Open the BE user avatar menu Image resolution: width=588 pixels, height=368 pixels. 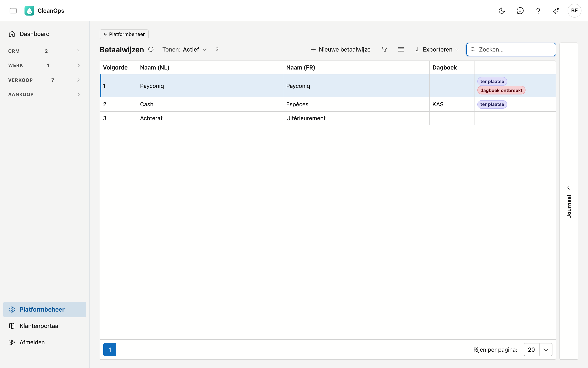[x=574, y=10]
